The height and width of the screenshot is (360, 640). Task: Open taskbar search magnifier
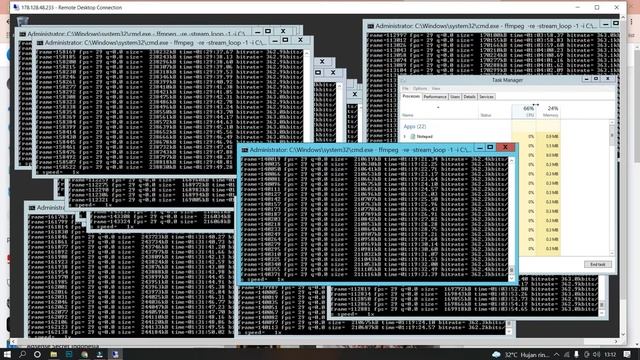22,354
